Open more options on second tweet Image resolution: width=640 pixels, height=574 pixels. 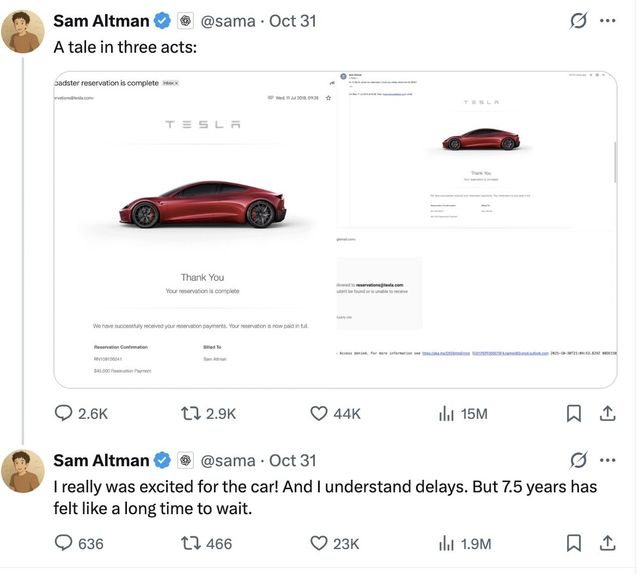[607, 460]
